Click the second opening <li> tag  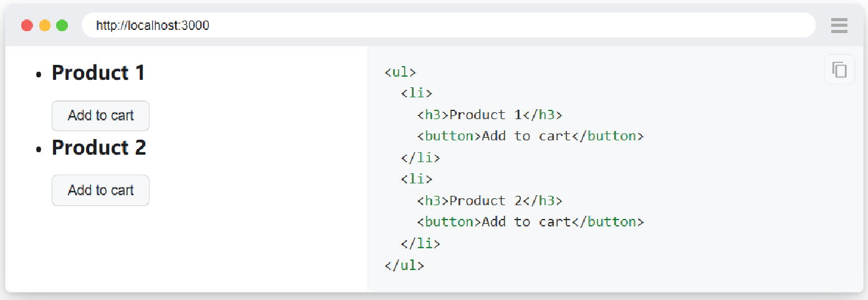(416, 179)
